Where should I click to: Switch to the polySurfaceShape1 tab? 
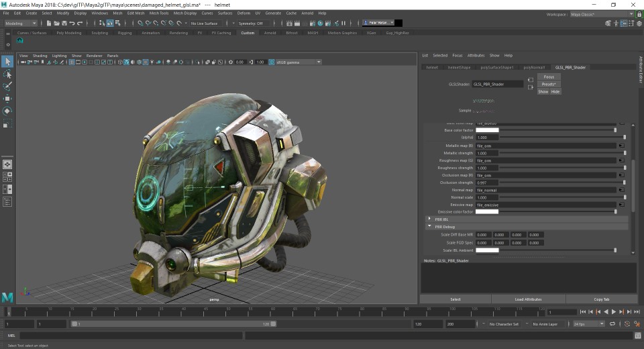point(496,67)
